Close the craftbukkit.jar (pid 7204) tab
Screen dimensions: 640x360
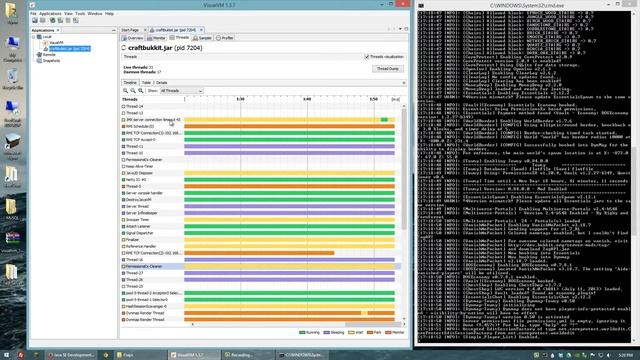[201, 30]
